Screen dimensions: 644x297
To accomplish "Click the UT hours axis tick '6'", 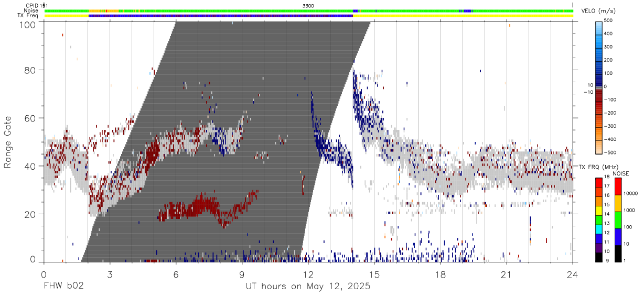I will pyautogui.click(x=176, y=274).
